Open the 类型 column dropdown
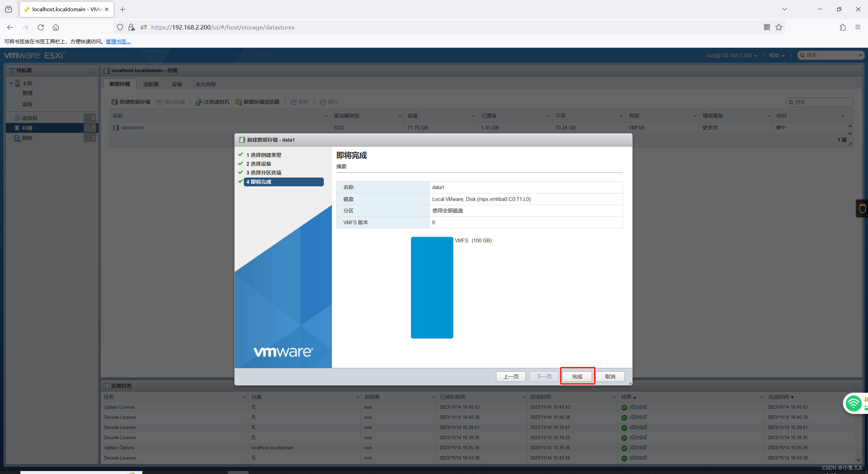The width and height of the screenshot is (868, 474). point(695,116)
